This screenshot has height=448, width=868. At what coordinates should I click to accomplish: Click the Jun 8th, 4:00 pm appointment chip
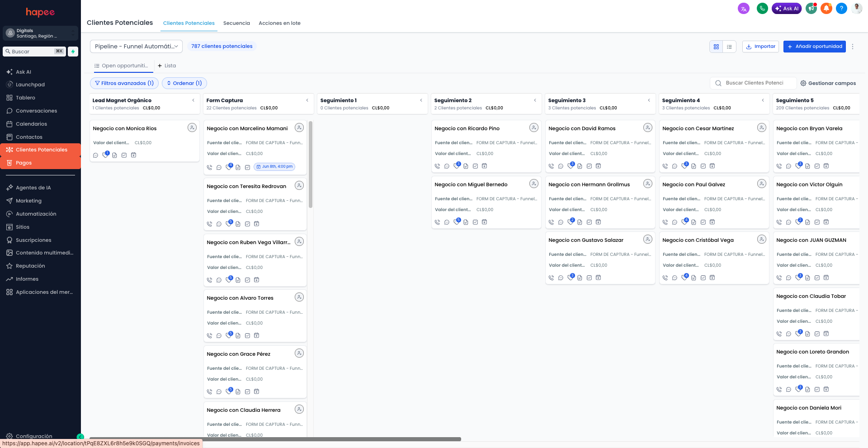(x=274, y=167)
